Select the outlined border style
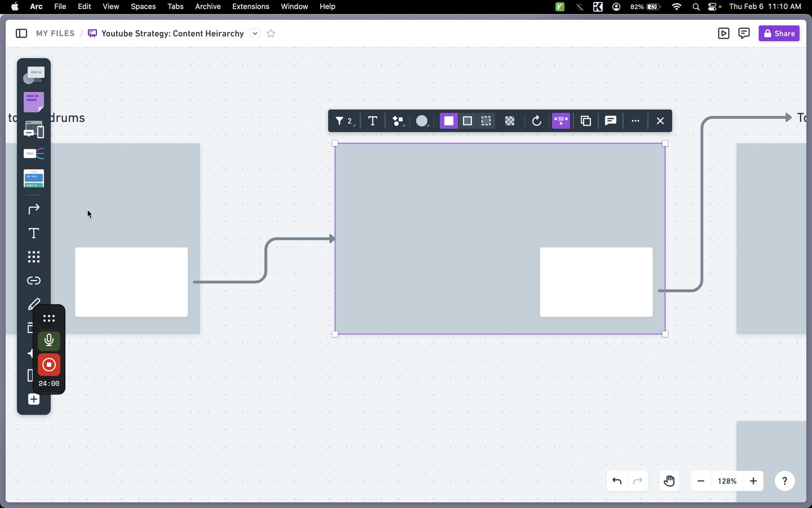 coord(467,121)
